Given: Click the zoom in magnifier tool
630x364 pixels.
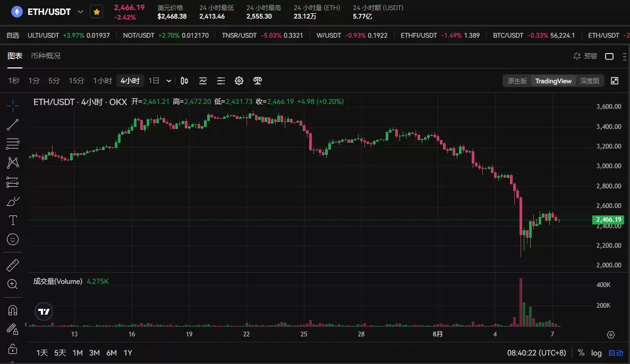Looking at the screenshot, I should pyautogui.click(x=13, y=284).
